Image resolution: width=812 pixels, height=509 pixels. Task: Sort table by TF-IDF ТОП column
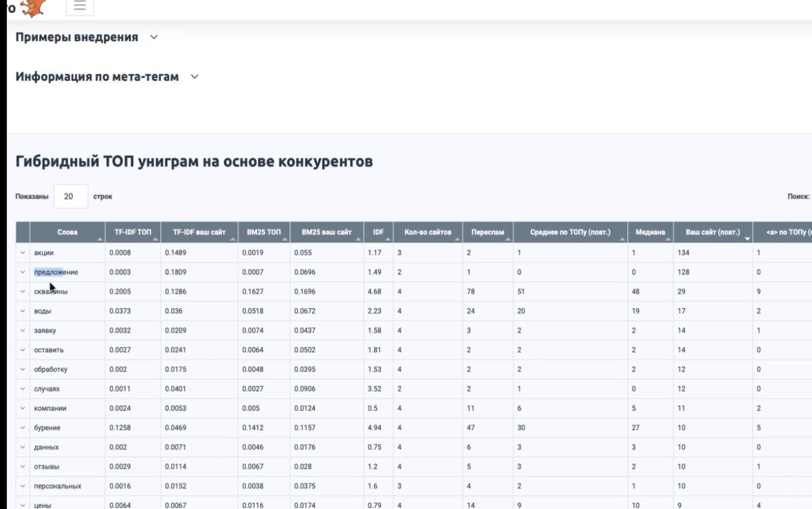click(133, 232)
